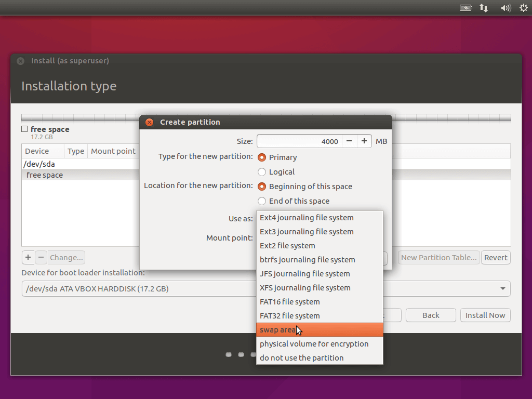The image size is (532, 399).
Task: Choose Beginning of this space location
Action: (x=262, y=187)
